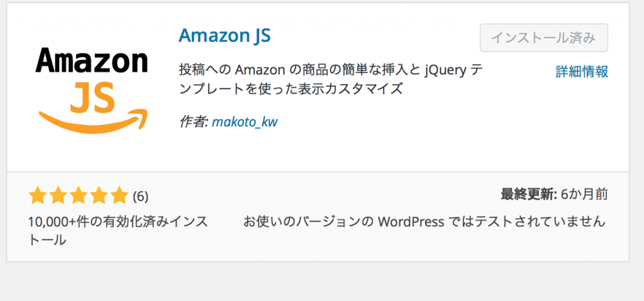Click the rating count "(6)"
Viewport: 644px width, 301px height.
tap(140, 197)
